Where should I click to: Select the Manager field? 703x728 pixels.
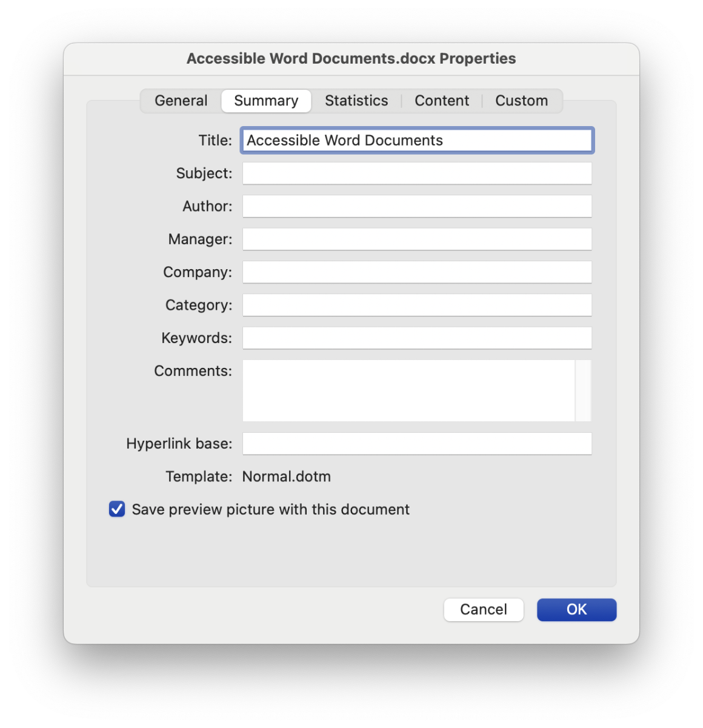point(416,239)
